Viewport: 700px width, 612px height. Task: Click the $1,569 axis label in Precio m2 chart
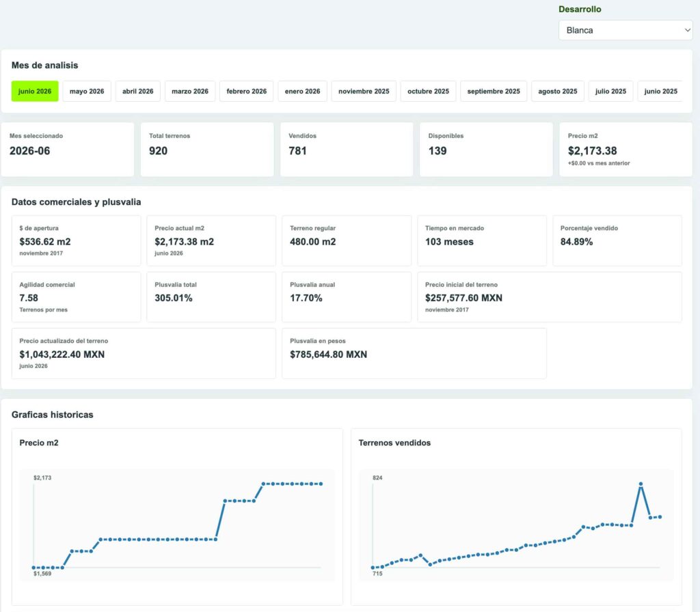[x=42, y=574]
